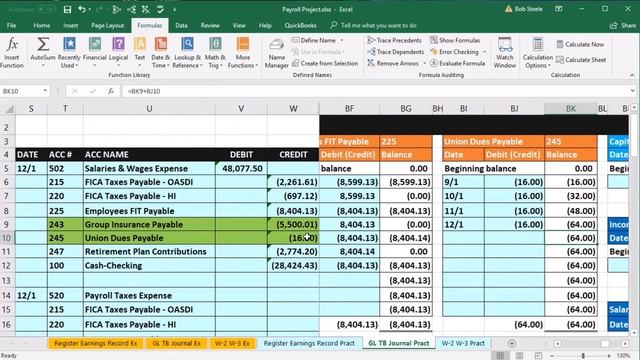Save the workbook with the Save icon
The image size is (640, 360).
pos(67,9)
